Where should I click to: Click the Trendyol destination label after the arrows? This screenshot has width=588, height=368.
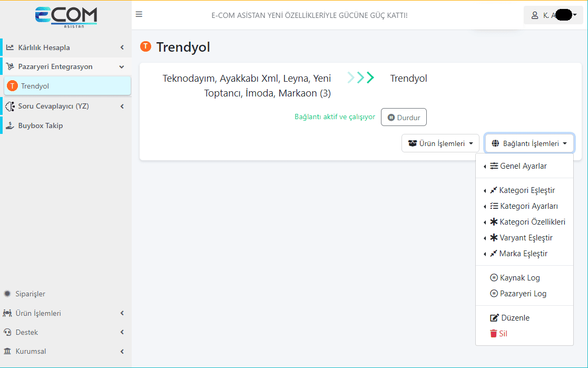[x=408, y=78]
